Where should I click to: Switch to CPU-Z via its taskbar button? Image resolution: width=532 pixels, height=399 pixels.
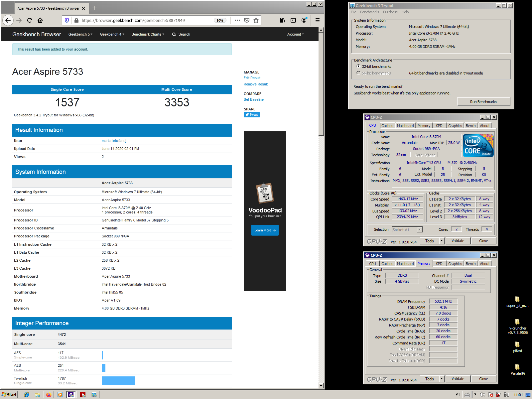[x=71, y=395]
